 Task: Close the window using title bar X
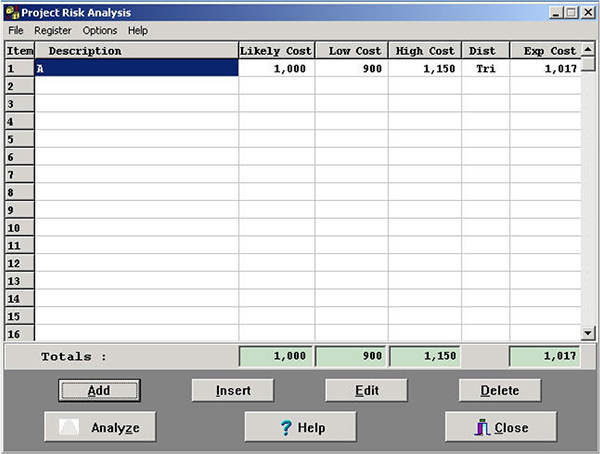pyautogui.click(x=588, y=13)
